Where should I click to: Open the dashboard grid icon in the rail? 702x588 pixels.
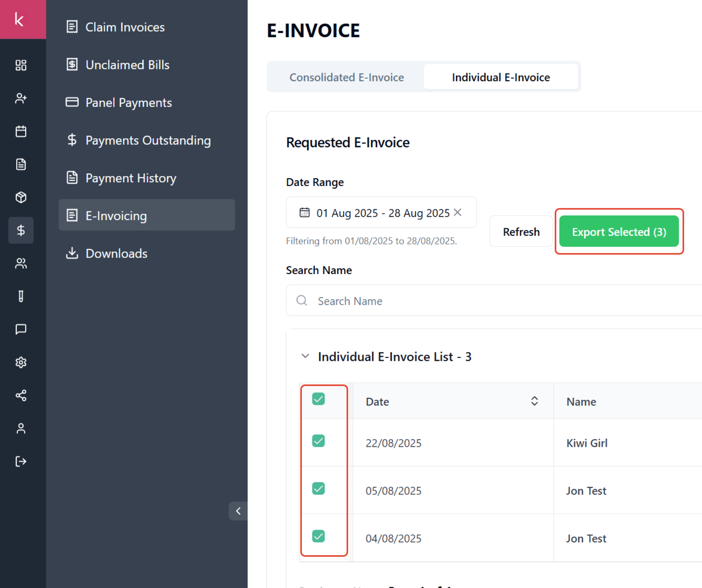point(21,65)
